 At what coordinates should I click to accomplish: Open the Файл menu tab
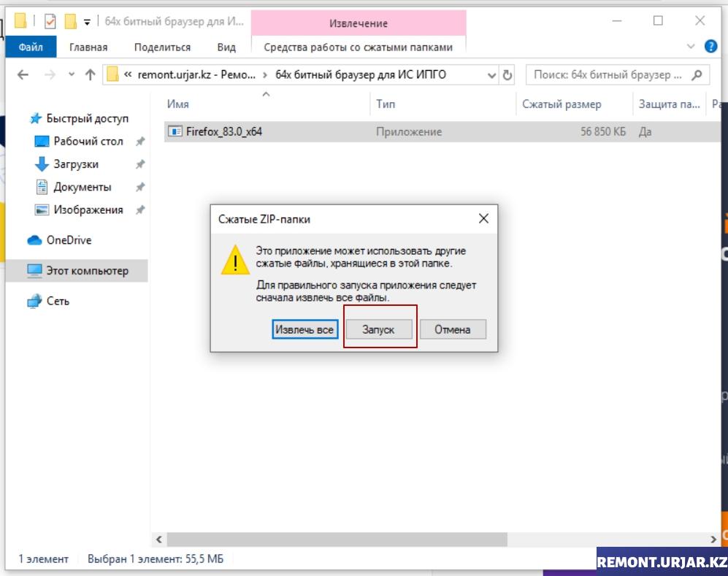coord(31,47)
